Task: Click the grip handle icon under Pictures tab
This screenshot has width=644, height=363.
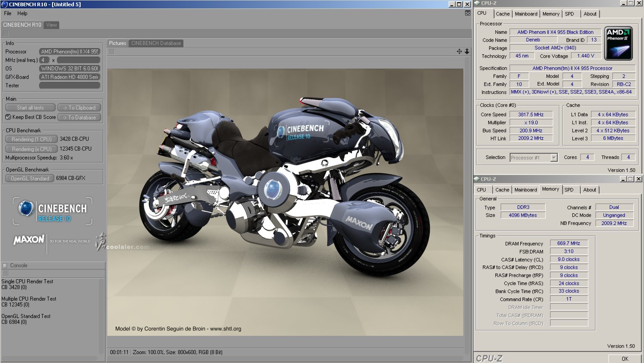Action: click(x=112, y=52)
